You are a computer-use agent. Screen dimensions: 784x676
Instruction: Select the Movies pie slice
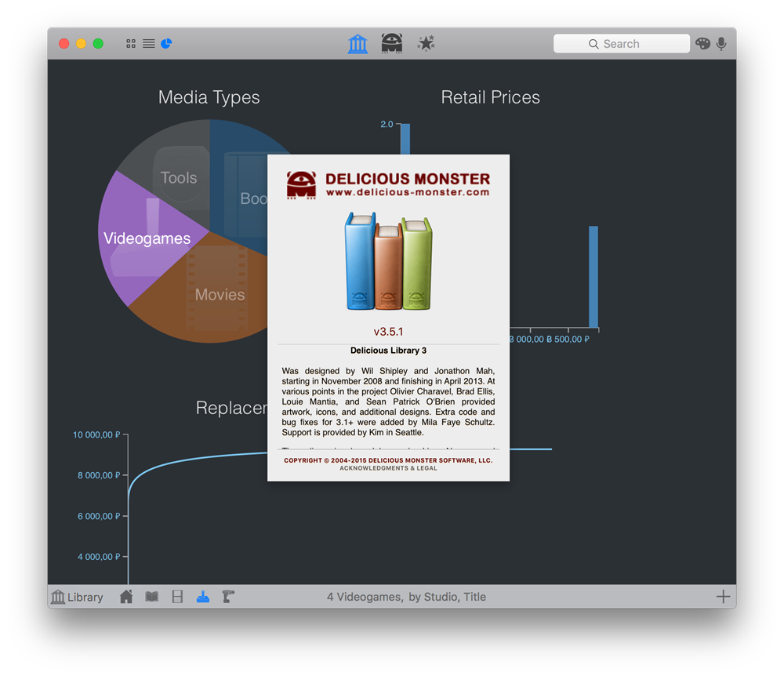tap(220, 295)
